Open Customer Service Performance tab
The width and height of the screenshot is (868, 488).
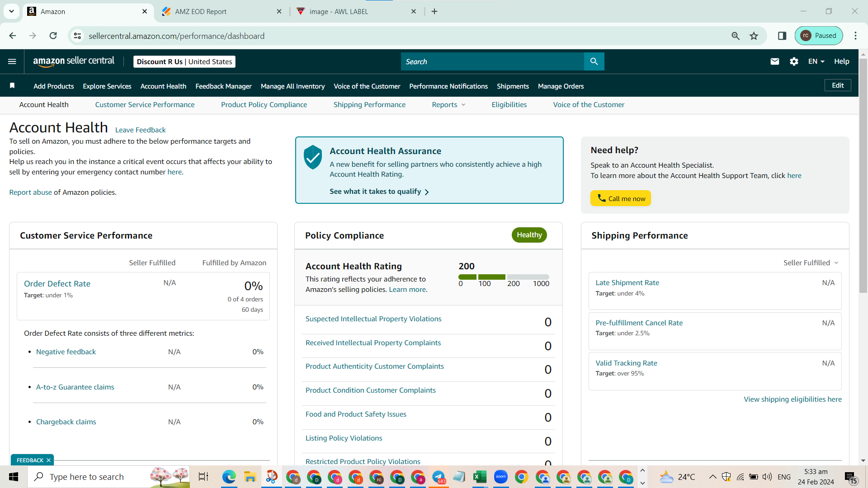click(145, 105)
